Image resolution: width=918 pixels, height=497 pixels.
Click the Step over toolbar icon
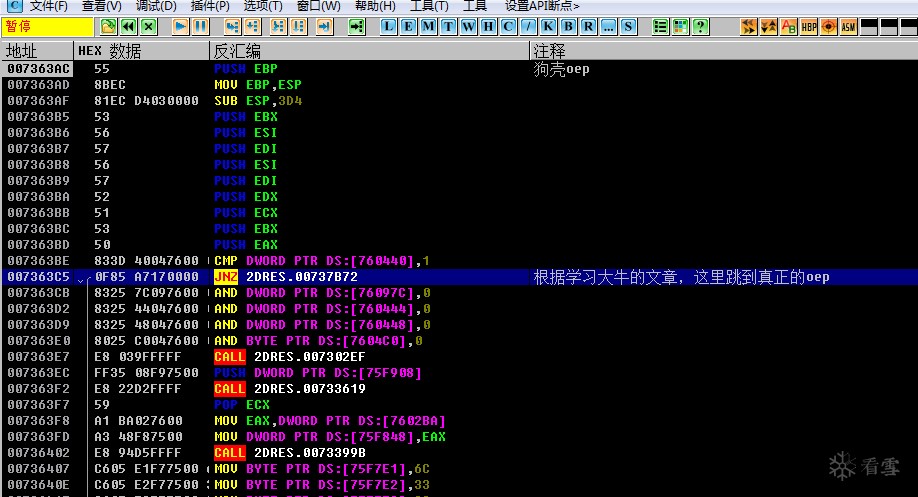point(252,26)
